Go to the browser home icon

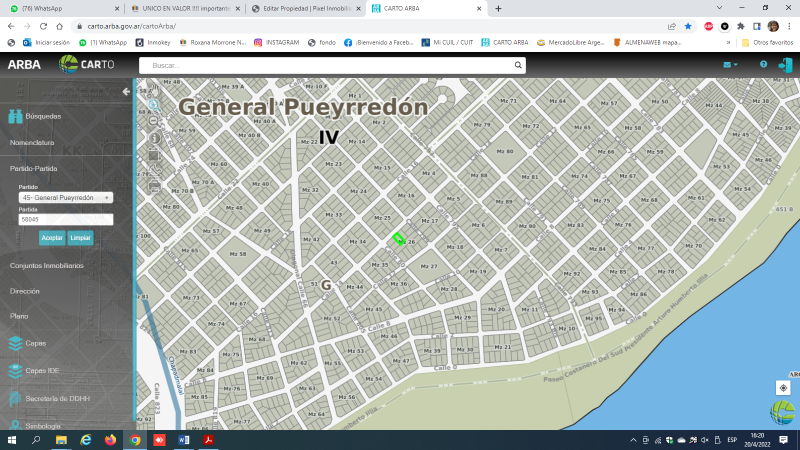coord(60,26)
